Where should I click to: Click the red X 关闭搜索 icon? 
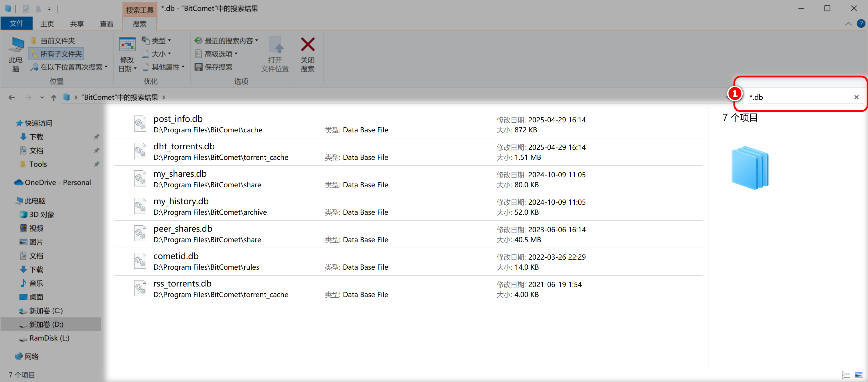click(x=308, y=44)
